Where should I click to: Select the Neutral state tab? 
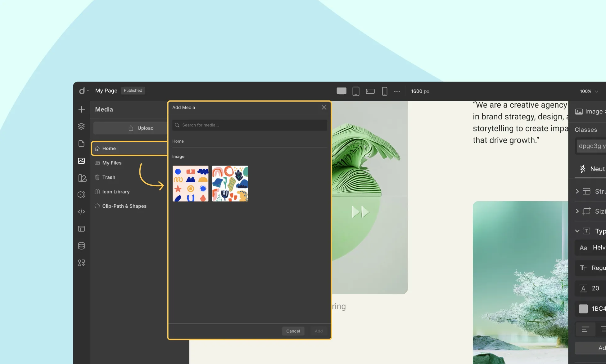[x=592, y=169]
